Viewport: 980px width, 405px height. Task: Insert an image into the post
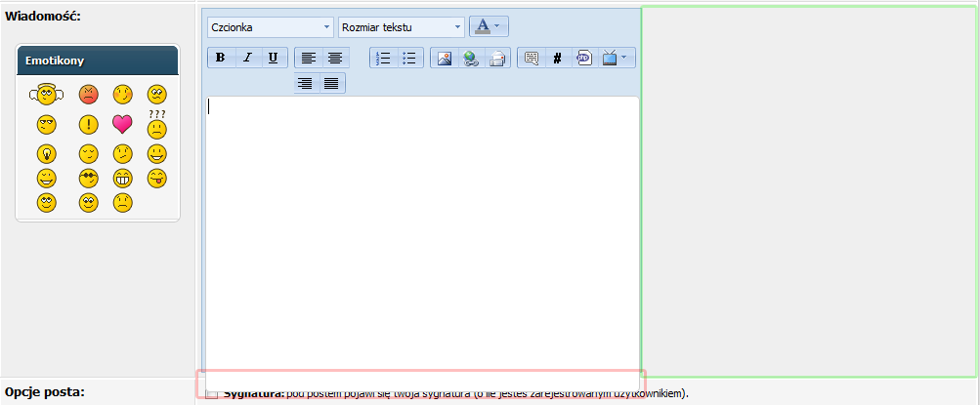(444, 58)
